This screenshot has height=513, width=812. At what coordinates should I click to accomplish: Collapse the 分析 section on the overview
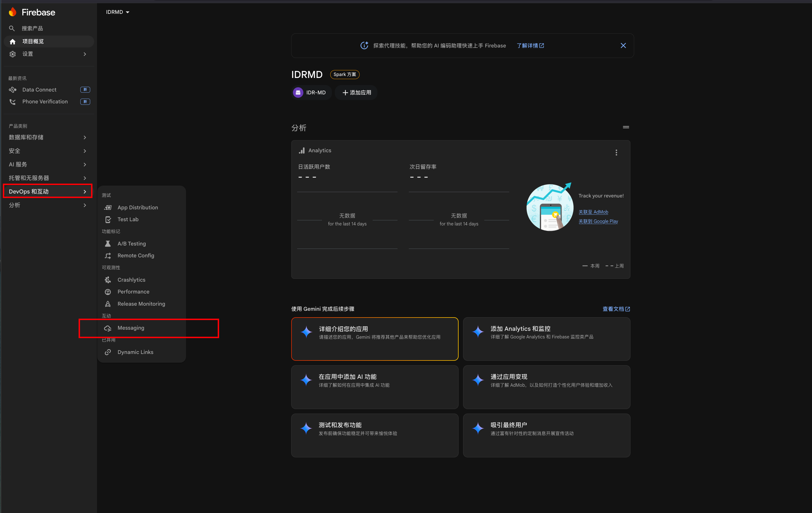point(626,127)
